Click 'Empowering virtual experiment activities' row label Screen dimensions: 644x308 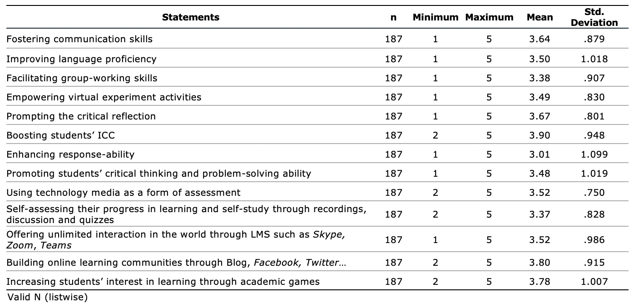[104, 97]
